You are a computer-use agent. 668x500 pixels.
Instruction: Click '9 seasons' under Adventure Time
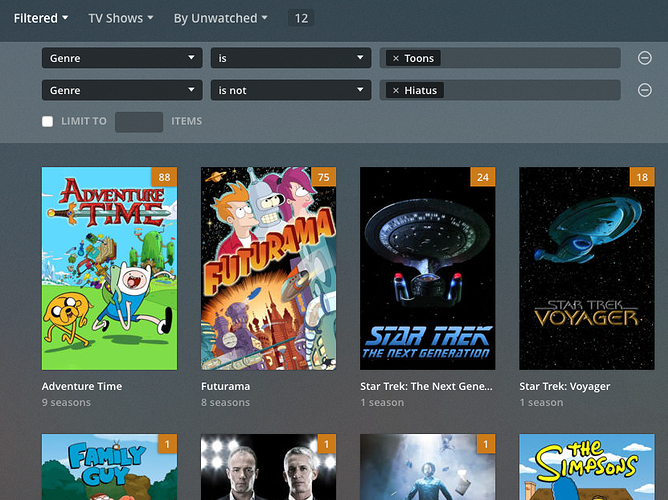[66, 402]
